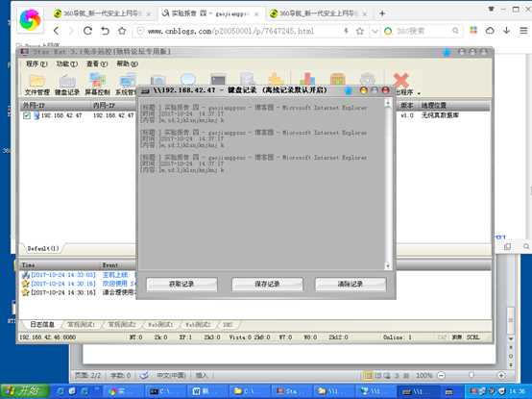532x399 pixels.
Task: Click the 保存记录 button
Action: 267,285
